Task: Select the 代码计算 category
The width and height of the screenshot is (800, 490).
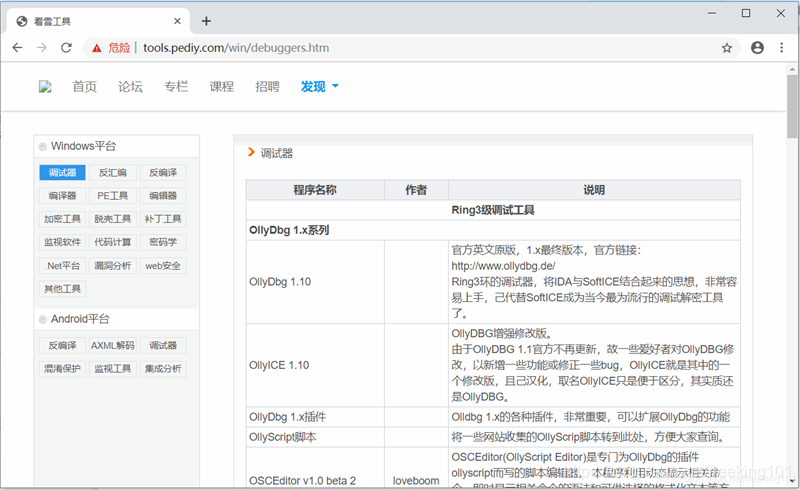Action: (113, 242)
